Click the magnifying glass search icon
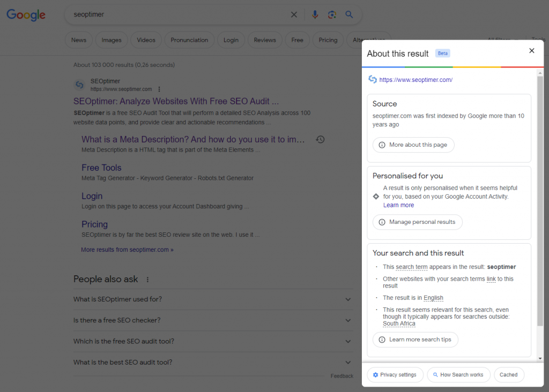 [x=349, y=15]
